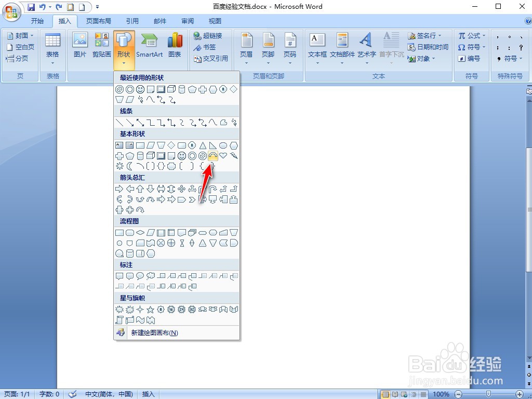The height and width of the screenshot is (399, 532).
Task: Switch to Web Layout view
Action: tap(404, 394)
